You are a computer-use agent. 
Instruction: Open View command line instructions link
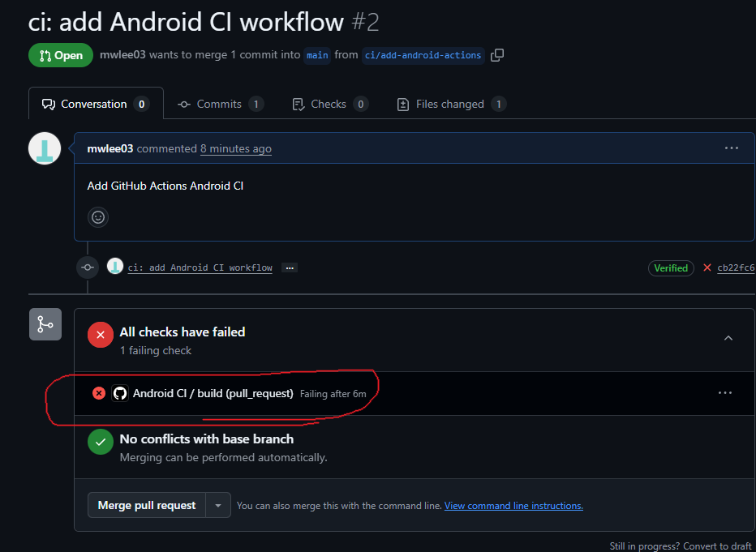(513, 506)
